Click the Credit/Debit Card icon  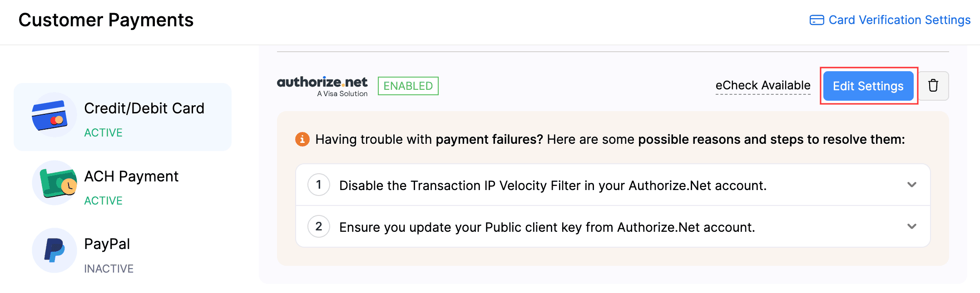coord(50,115)
